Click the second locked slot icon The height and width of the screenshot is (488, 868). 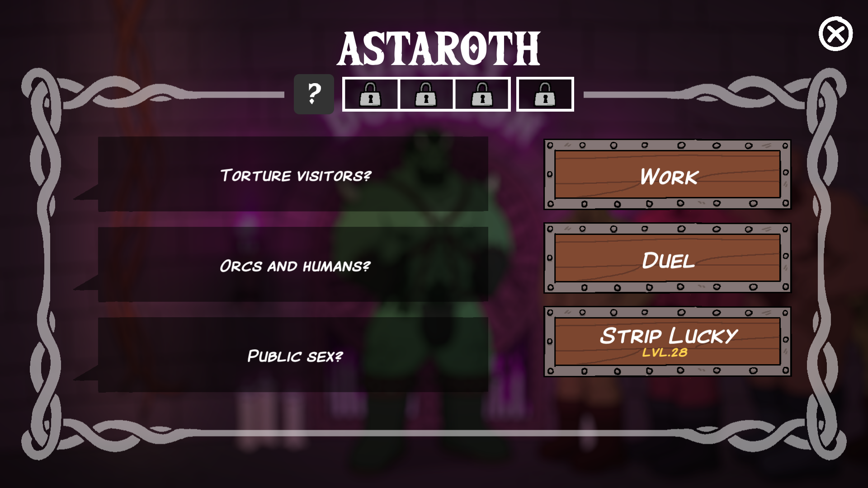click(426, 94)
